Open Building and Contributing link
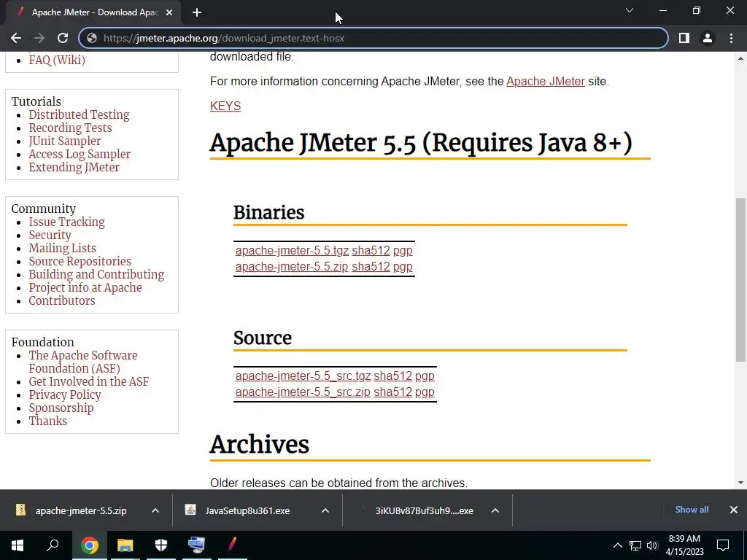This screenshot has height=560, width=747. [x=96, y=275]
